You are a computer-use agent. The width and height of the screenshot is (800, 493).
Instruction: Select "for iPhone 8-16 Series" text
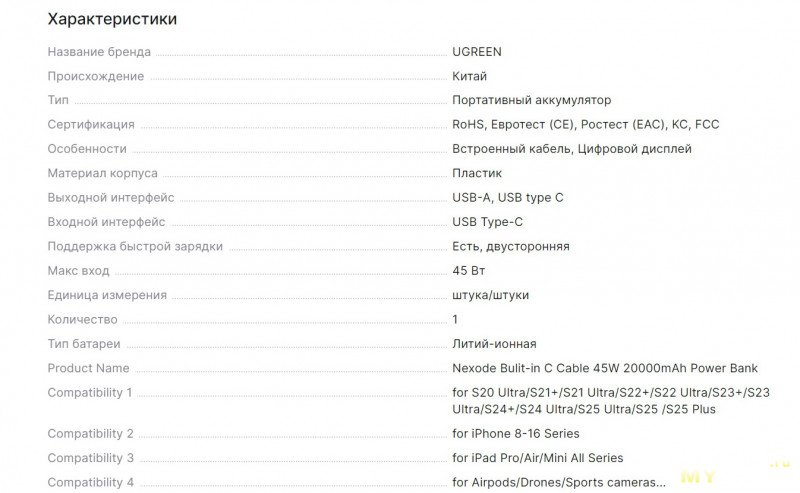pyautogui.click(x=515, y=434)
